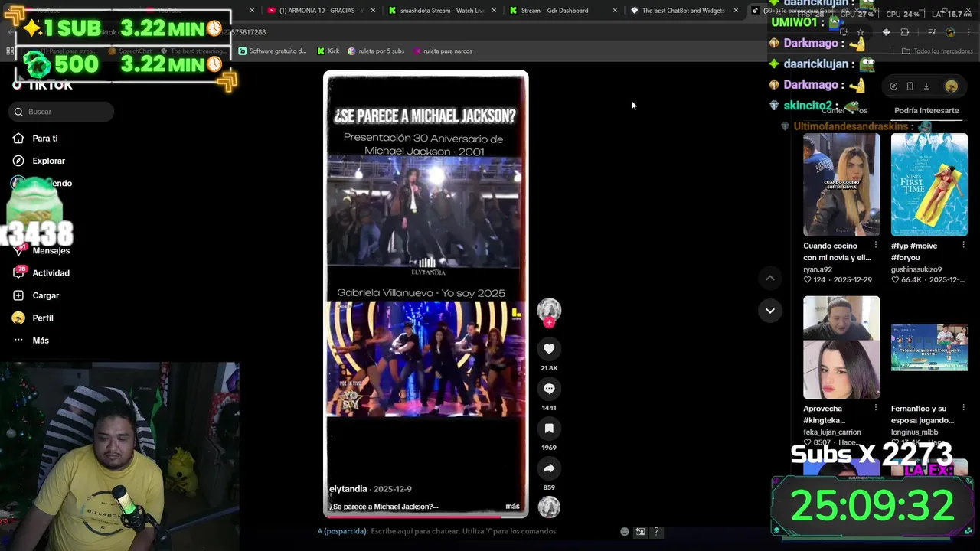Close the 'Stream - Kick Dashboard' tab
The width and height of the screenshot is (980, 551).
tap(615, 11)
